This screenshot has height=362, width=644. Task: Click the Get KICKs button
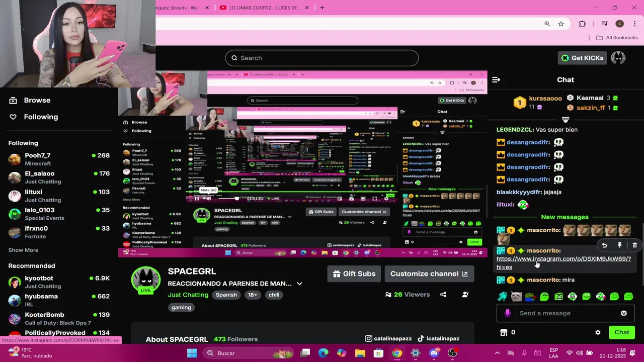pyautogui.click(x=583, y=58)
